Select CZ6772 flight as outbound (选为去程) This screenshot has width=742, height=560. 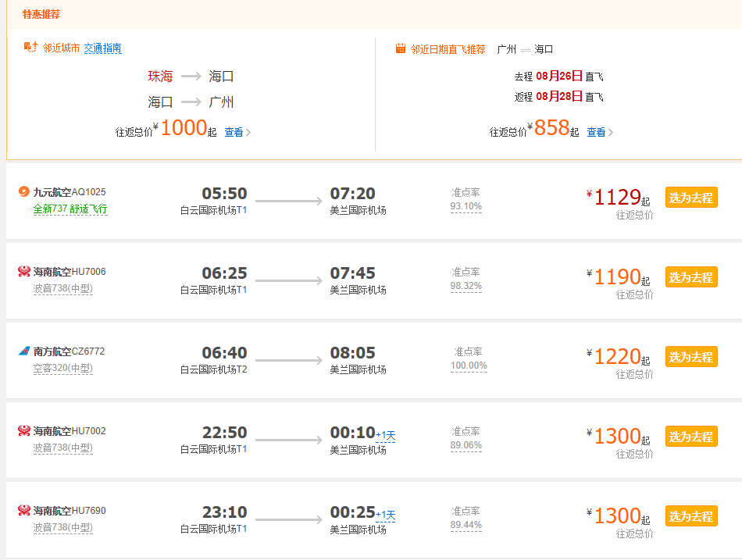click(691, 356)
